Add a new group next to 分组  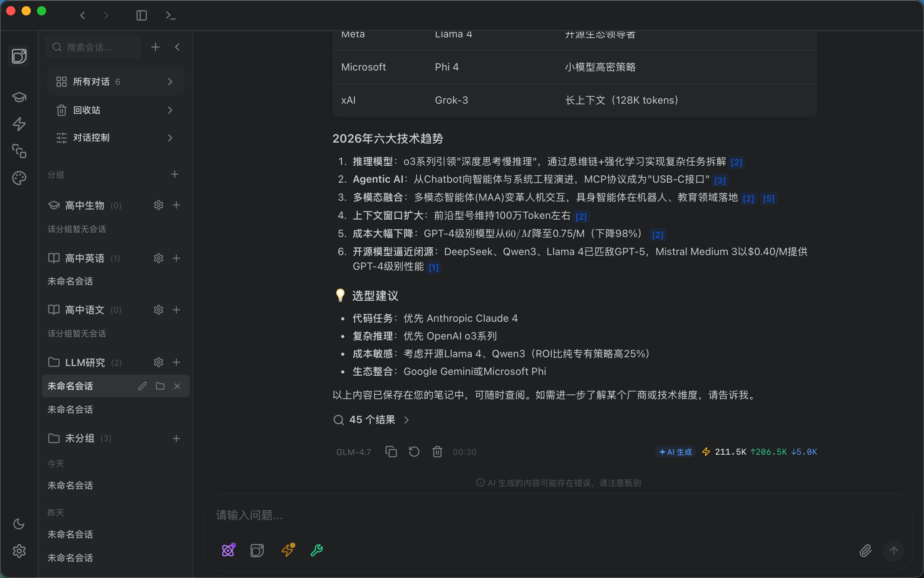click(x=175, y=174)
